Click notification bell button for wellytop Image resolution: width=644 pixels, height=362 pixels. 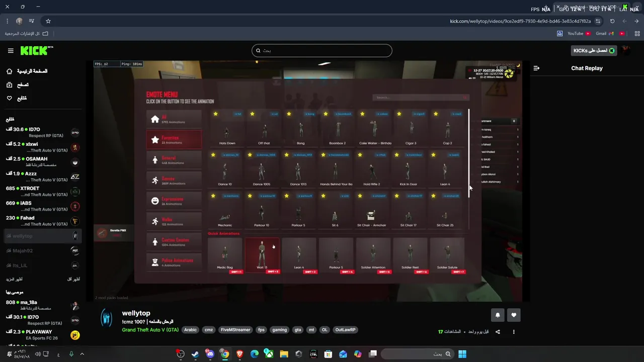498,315
